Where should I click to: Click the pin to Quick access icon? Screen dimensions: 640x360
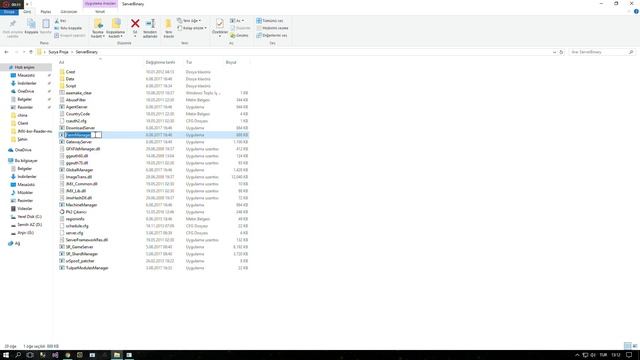point(13,24)
